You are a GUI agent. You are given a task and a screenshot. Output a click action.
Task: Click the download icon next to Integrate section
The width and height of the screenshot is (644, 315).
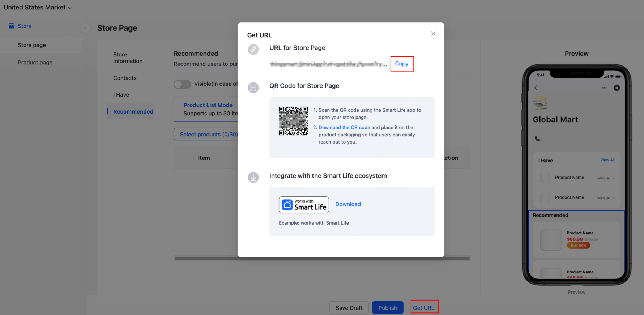(x=253, y=178)
